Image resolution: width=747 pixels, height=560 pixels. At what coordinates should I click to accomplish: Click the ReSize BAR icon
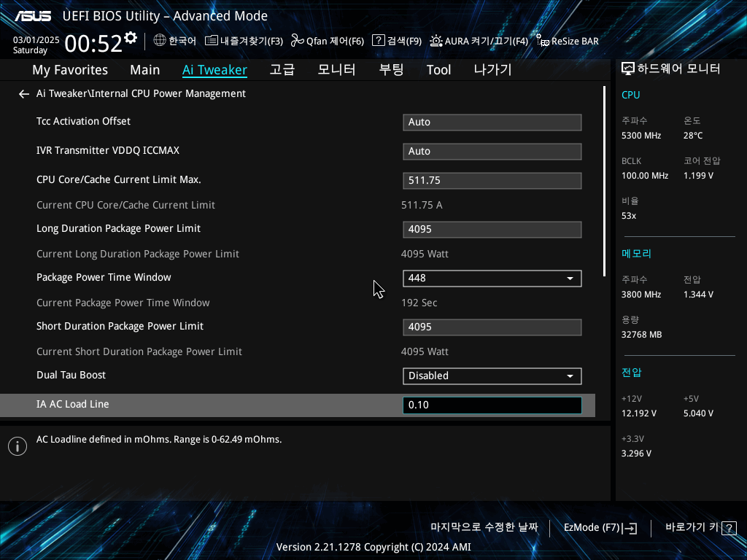(543, 41)
